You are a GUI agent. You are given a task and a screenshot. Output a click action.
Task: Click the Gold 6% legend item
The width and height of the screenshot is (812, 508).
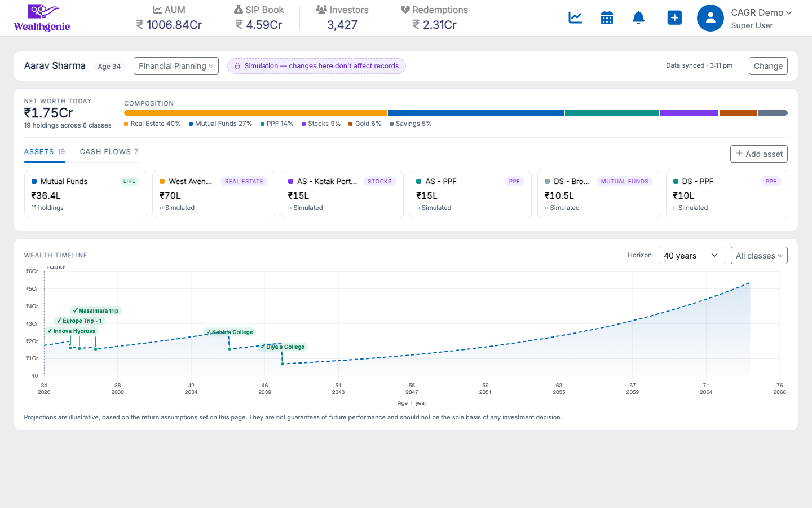[x=365, y=124]
